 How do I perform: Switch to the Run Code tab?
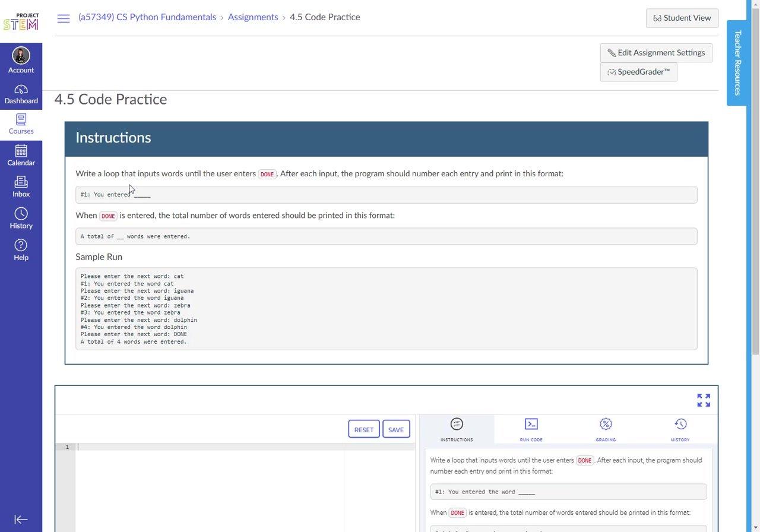tap(531, 430)
